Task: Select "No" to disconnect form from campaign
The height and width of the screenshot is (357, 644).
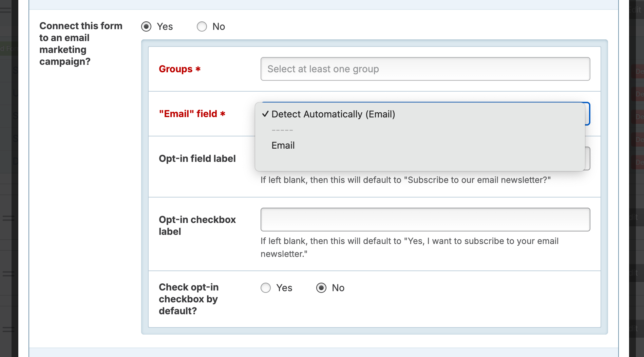Action: point(202,26)
